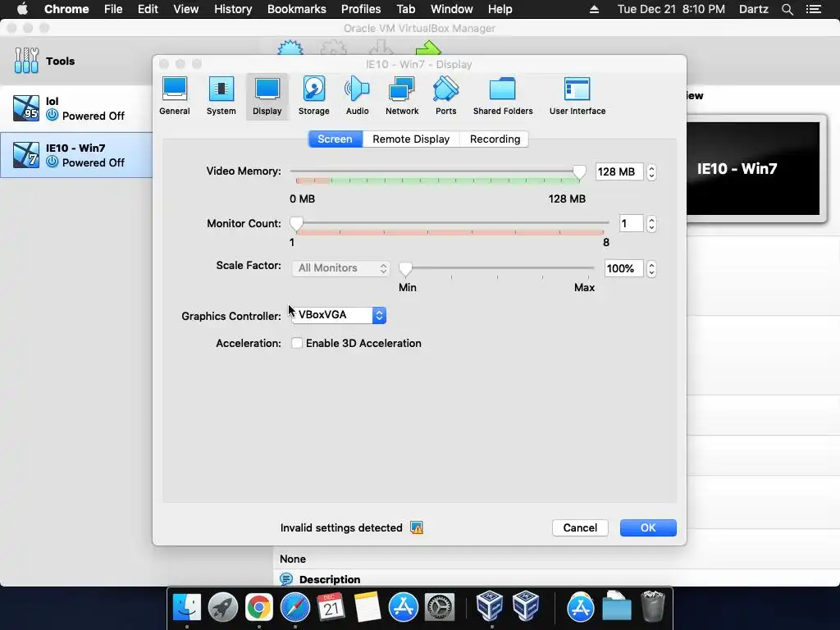Open Google Chrome from the Dock

click(x=258, y=608)
